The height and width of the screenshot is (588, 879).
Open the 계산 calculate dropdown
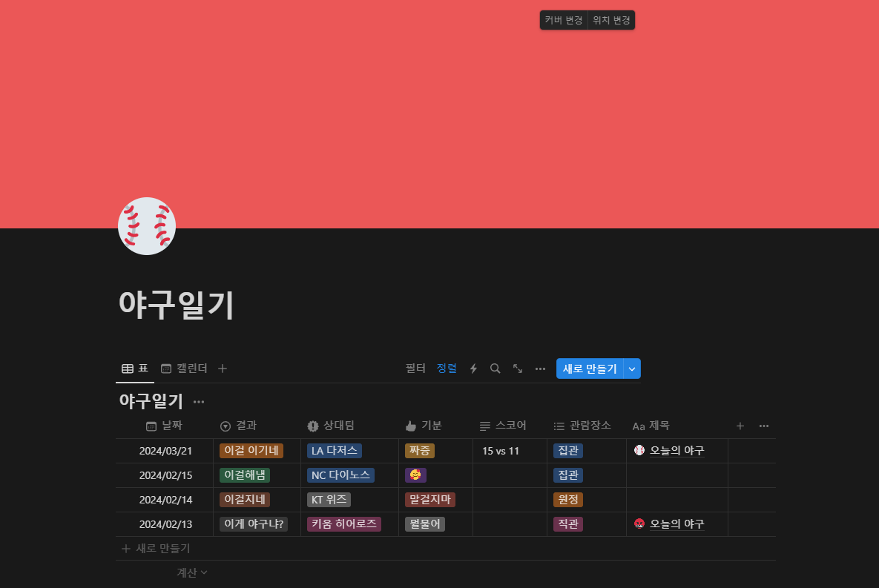(191, 572)
